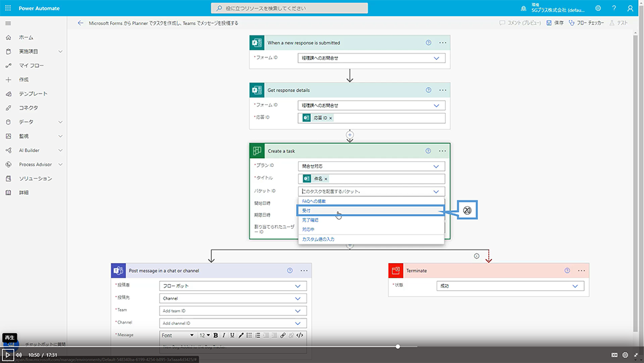The height and width of the screenshot is (363, 644).
Task: Insert a link in the Message editor
Action: click(283, 335)
